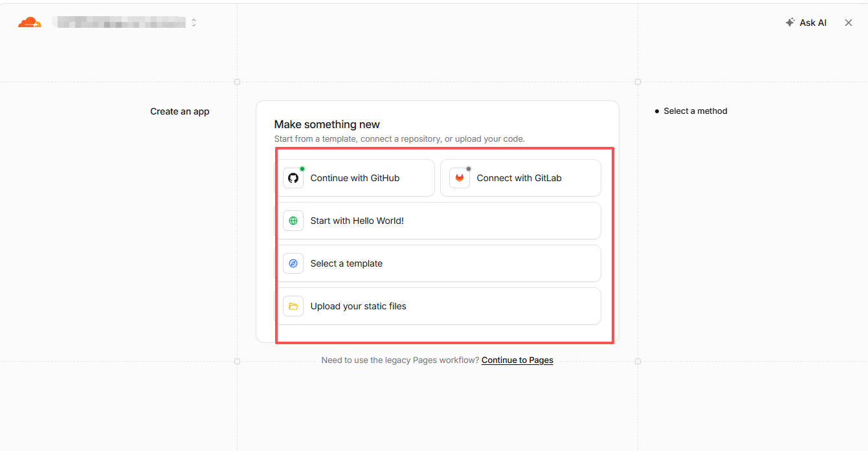This screenshot has height=451, width=868.
Task: Open the account switcher chevron
Action: pos(194,23)
